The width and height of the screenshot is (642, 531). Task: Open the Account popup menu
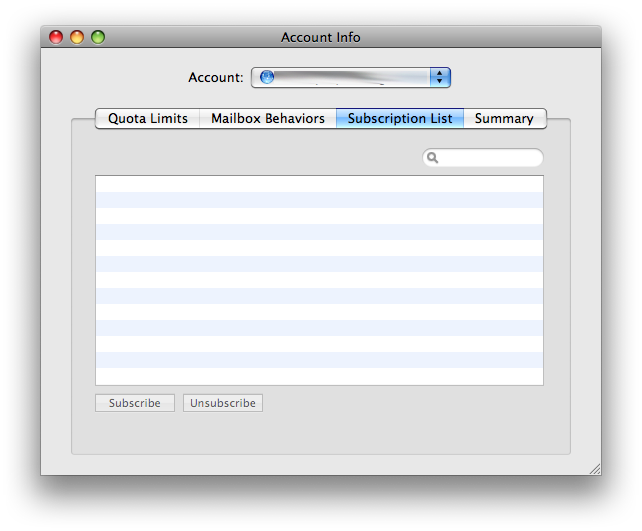tap(351, 77)
